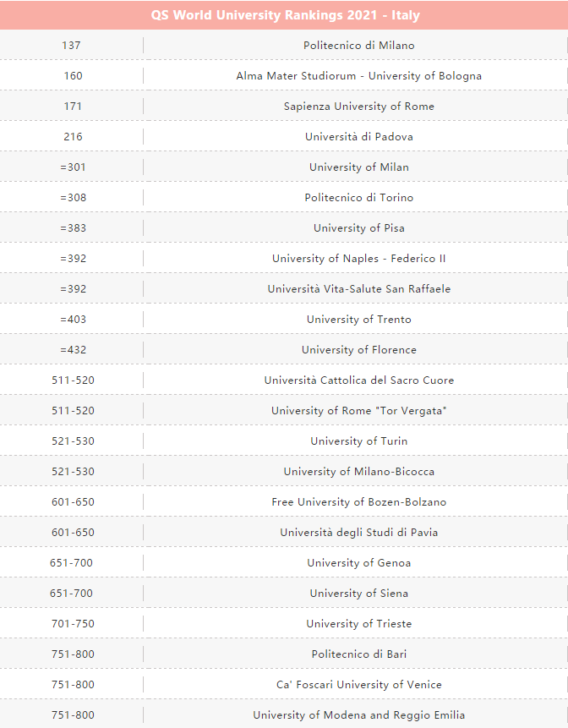Click the rank 137 cell
The image size is (568, 728).
(71, 46)
